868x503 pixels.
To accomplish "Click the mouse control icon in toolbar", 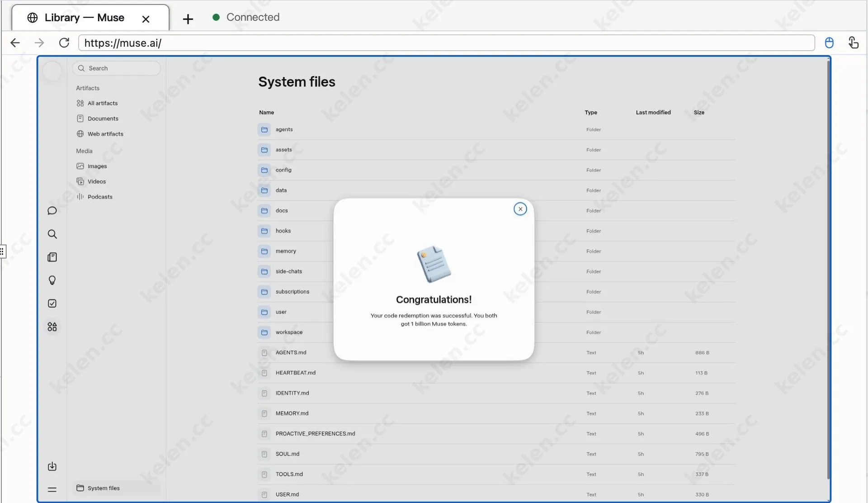I will coord(829,43).
